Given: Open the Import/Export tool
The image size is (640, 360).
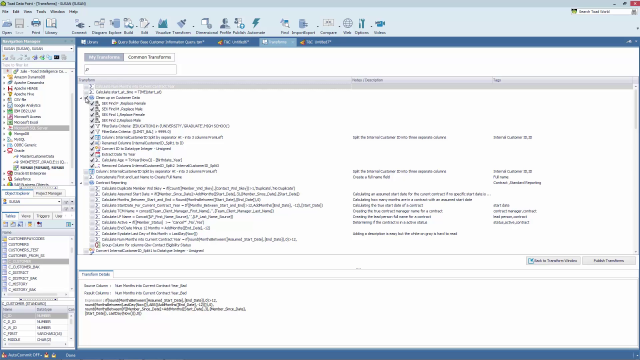Looking at the screenshot, I should (x=303, y=25).
